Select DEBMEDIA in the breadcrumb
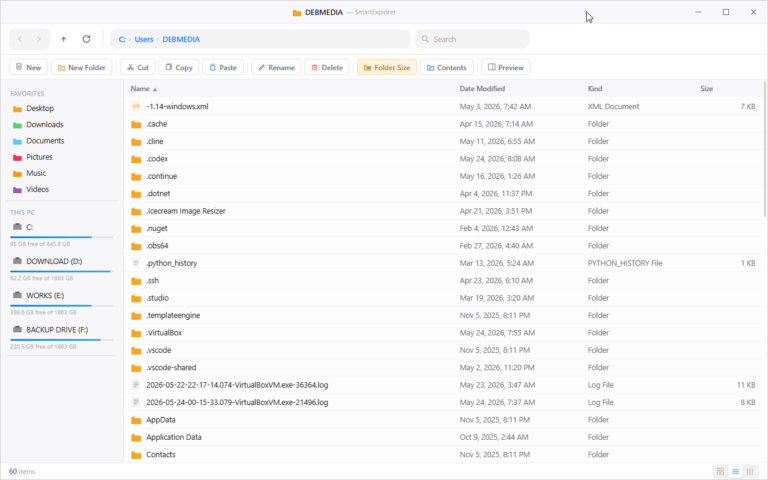This screenshot has height=480, width=768. [x=181, y=39]
